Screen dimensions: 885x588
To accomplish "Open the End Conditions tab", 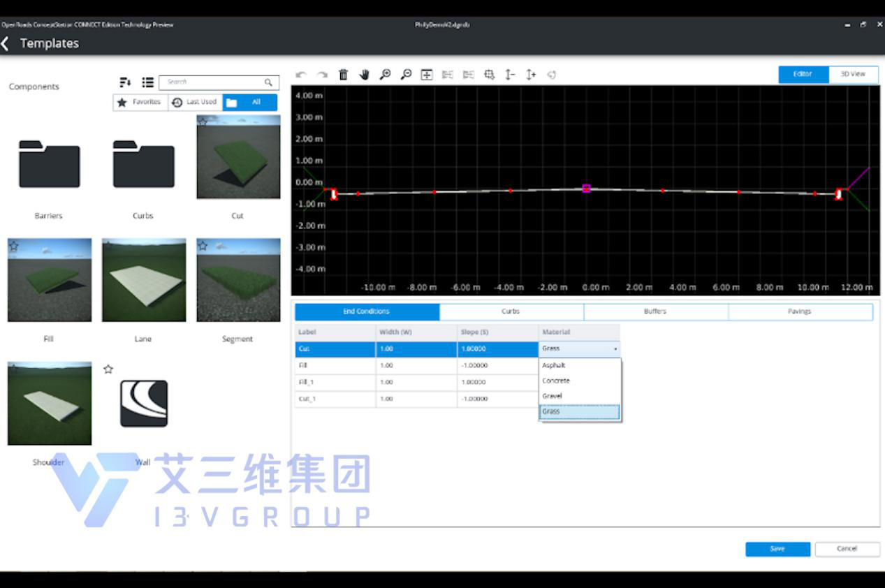I will (367, 311).
